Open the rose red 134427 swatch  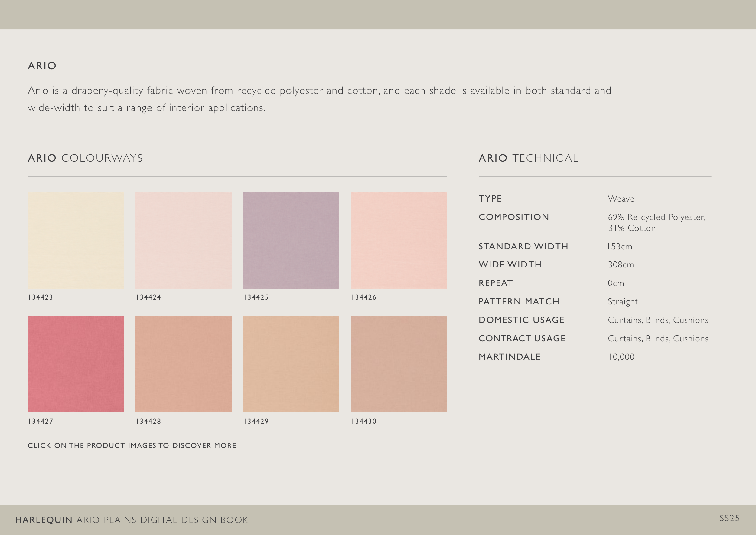pos(75,364)
